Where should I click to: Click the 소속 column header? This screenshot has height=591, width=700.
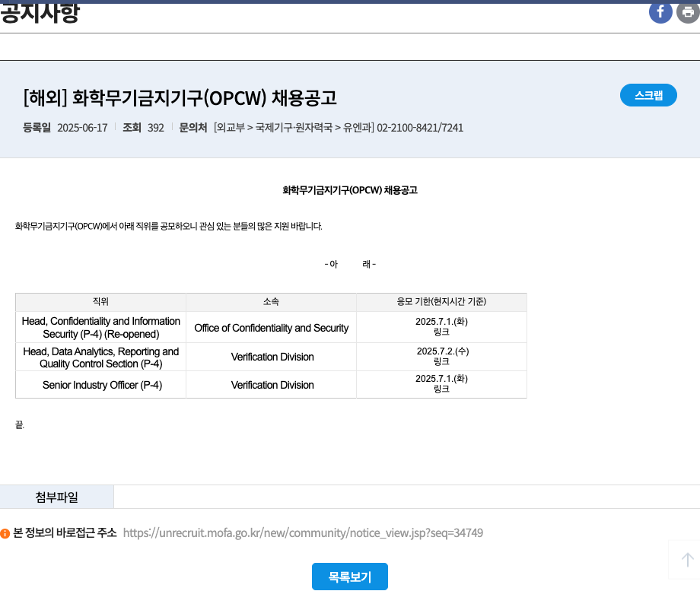click(x=271, y=302)
